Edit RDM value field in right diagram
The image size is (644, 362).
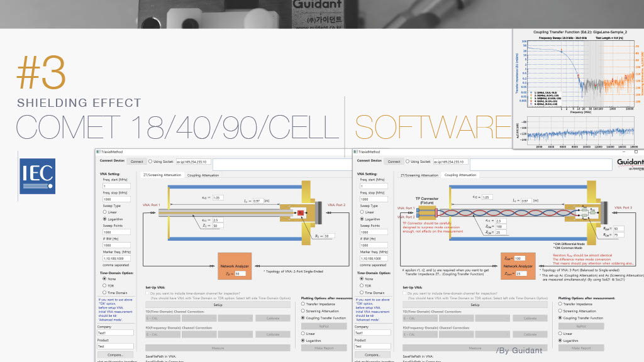[x=619, y=229]
